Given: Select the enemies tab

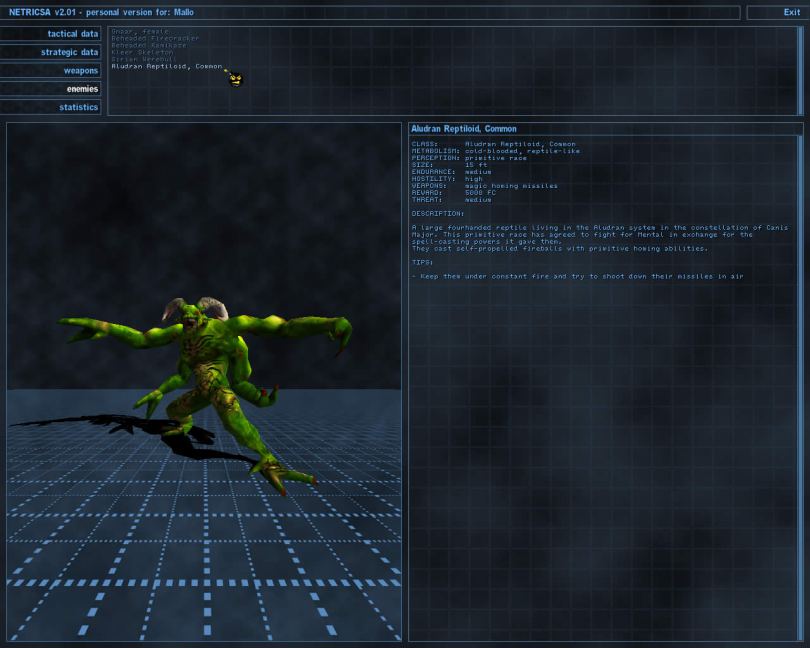Looking at the screenshot, I should coord(51,89).
